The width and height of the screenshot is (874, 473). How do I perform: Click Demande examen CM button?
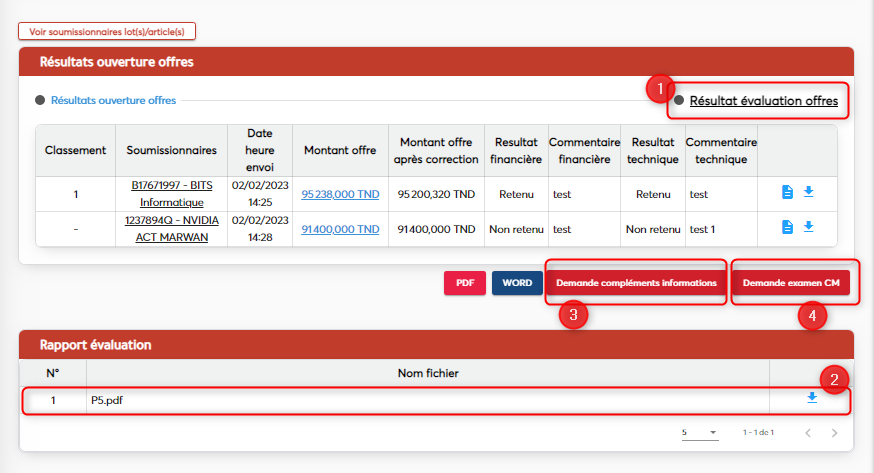790,283
